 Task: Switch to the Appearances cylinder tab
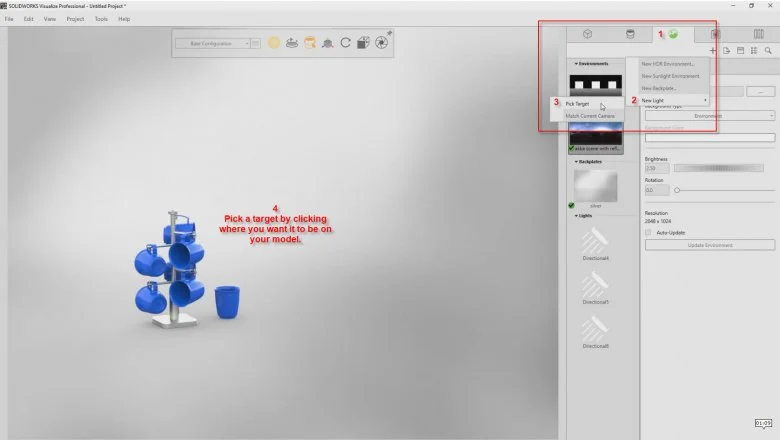[x=630, y=34]
